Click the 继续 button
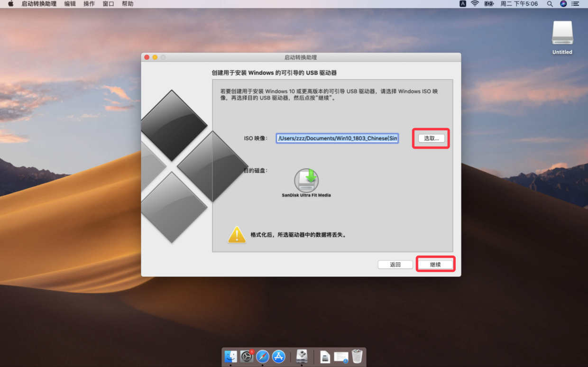Image resolution: width=588 pixels, height=367 pixels. (x=435, y=265)
